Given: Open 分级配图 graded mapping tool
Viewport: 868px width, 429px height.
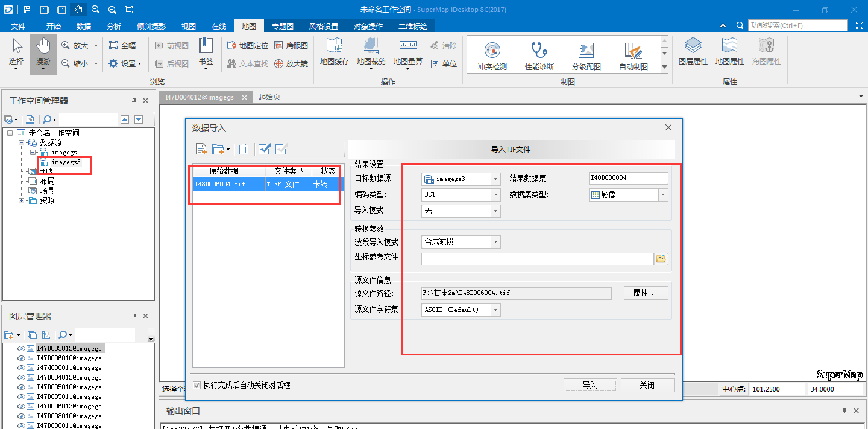Looking at the screenshot, I should [x=587, y=56].
